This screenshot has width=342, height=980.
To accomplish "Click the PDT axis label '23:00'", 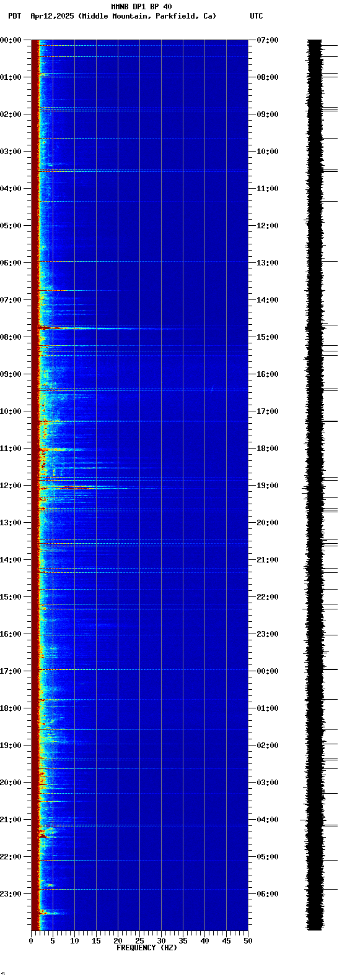I will pos(11,894).
